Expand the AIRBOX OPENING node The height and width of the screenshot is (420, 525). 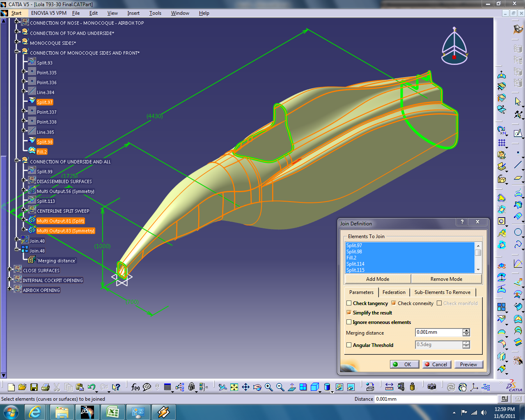click(9, 289)
